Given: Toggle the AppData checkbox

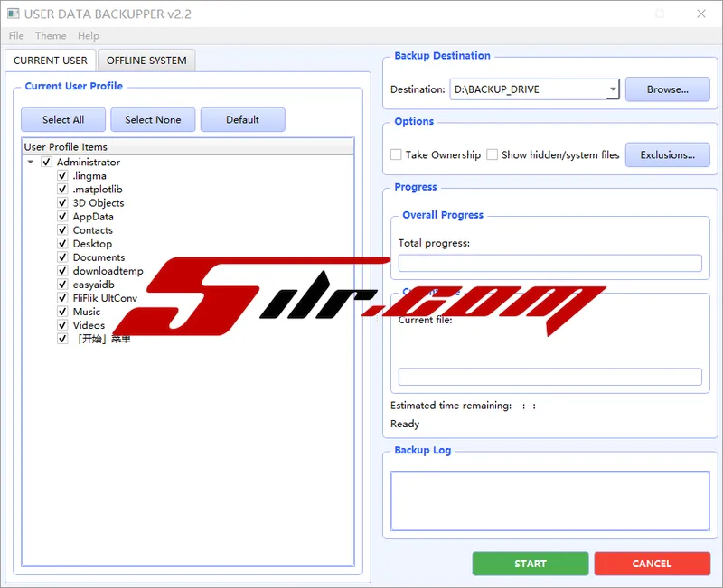Looking at the screenshot, I should point(62,217).
